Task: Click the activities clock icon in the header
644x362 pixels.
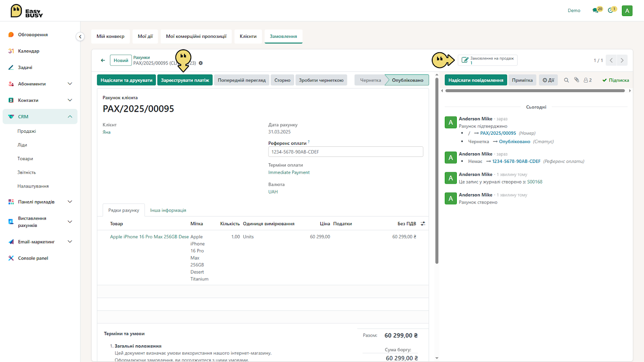Action: (612, 10)
